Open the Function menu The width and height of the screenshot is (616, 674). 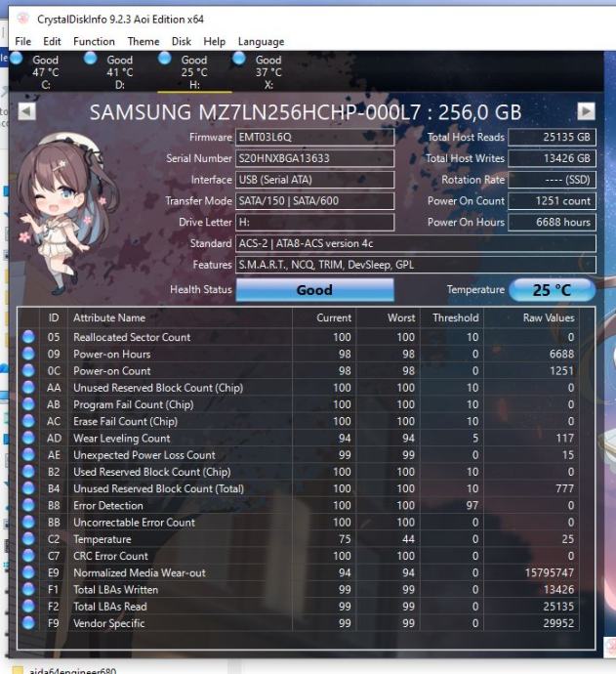[x=94, y=42]
